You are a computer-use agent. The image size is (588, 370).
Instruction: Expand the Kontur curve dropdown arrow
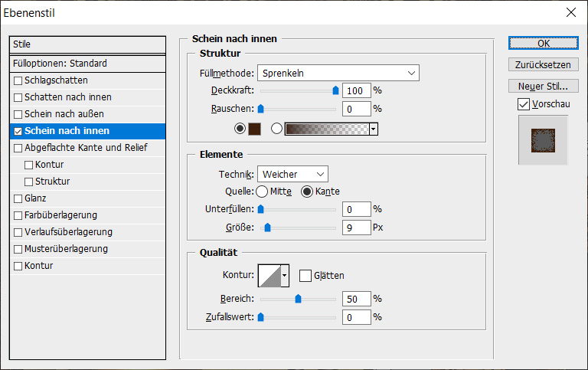point(285,274)
